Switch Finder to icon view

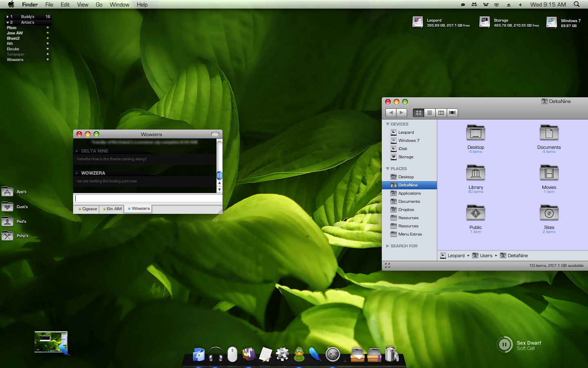tap(419, 113)
